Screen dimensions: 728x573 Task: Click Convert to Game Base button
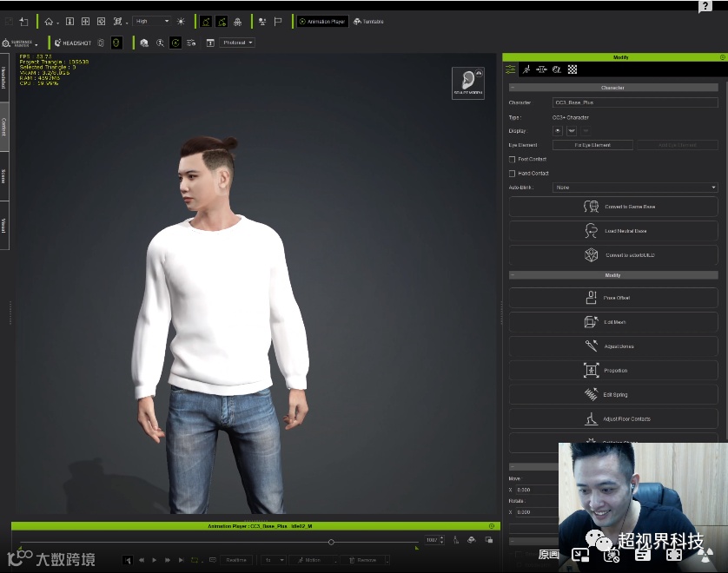(613, 207)
